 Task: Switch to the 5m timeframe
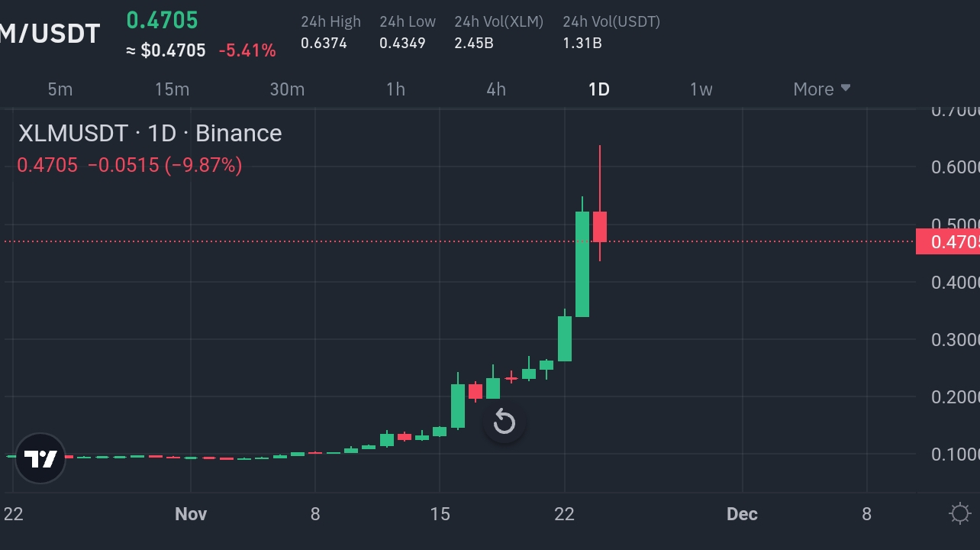pos(60,89)
